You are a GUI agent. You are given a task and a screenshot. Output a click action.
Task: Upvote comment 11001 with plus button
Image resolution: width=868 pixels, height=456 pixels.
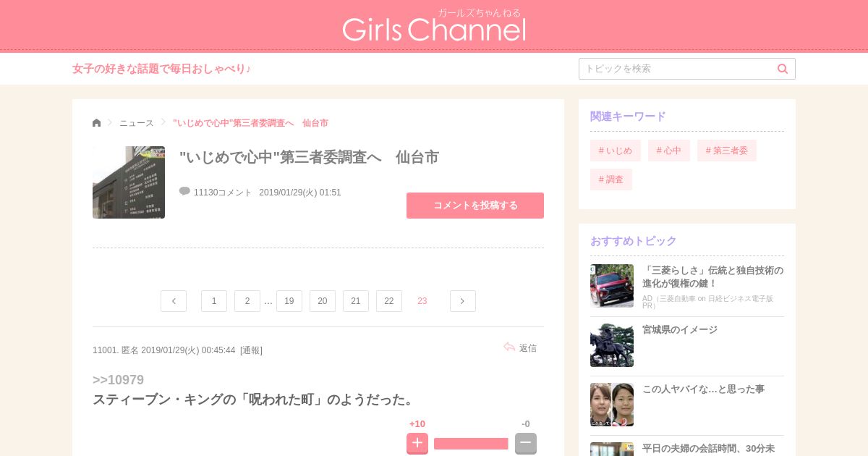pos(417,443)
